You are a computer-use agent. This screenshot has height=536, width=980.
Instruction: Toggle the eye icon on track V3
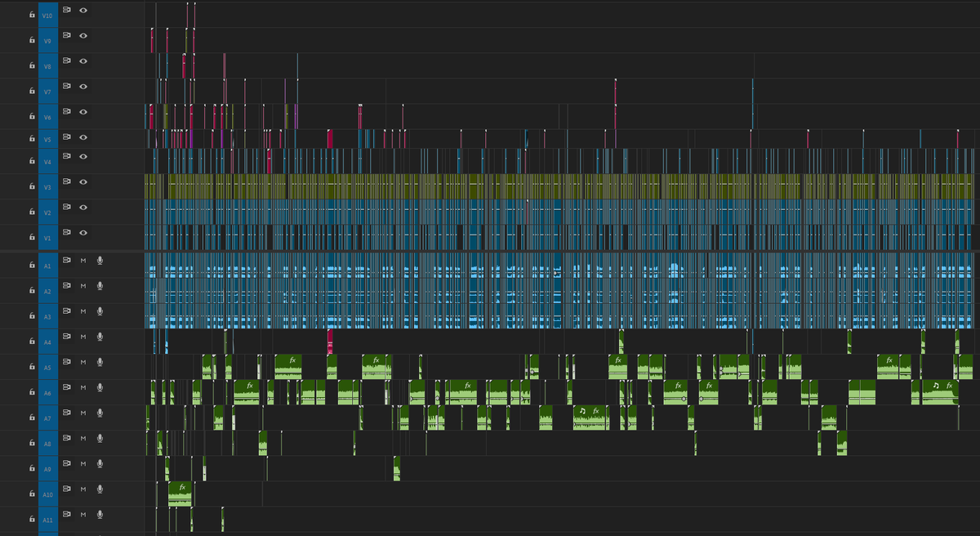click(83, 181)
